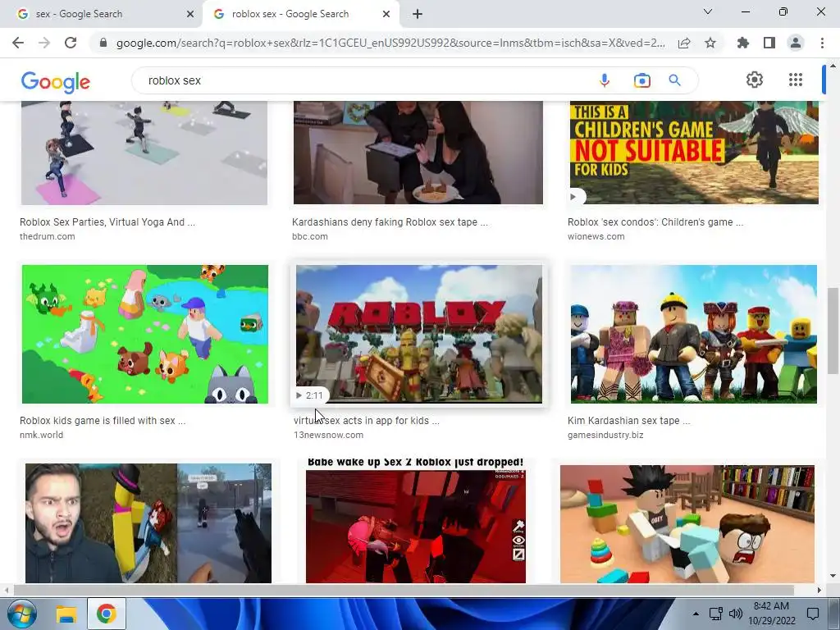Go back to the previous page
Image resolution: width=840 pixels, height=630 pixels.
pos(18,43)
